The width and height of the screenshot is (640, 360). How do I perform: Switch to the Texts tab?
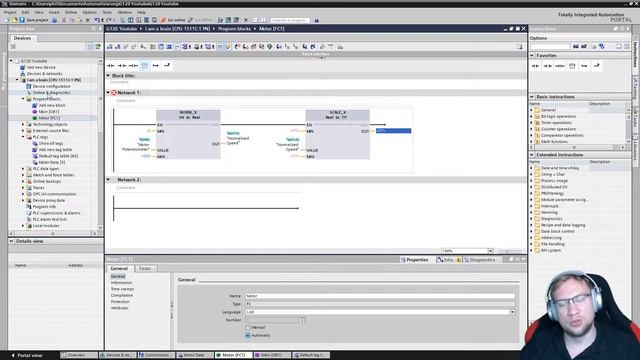pos(145,269)
